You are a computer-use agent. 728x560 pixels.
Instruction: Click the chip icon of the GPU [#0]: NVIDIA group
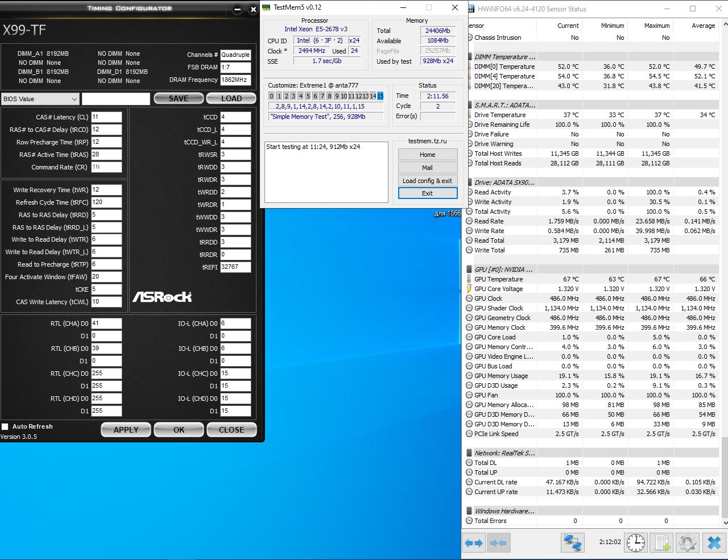470,269
